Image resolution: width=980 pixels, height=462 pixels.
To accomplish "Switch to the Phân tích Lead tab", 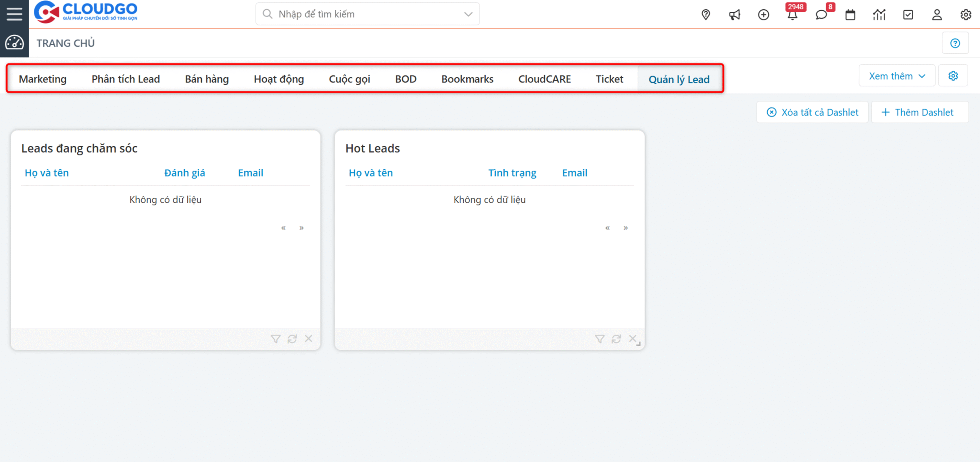I will [x=126, y=79].
